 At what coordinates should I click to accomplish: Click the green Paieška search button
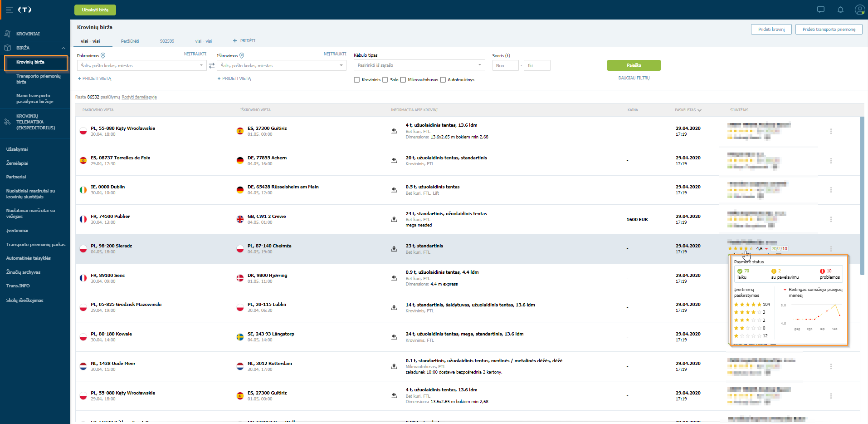[634, 65]
